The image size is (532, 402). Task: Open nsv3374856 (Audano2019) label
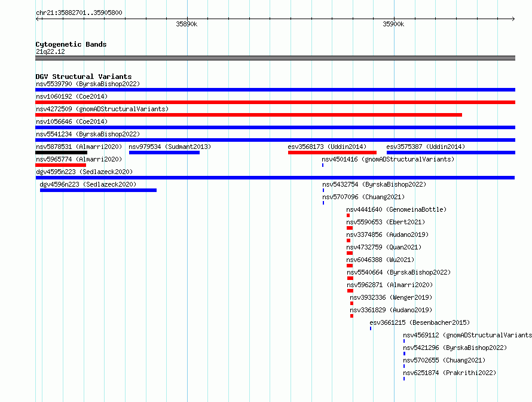pyautogui.click(x=387, y=234)
